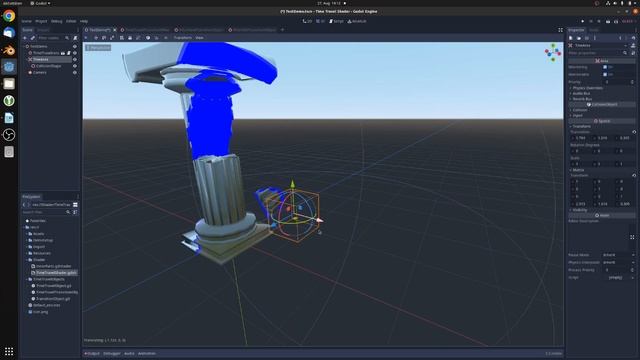Image resolution: width=640 pixels, height=360 pixels.
Task: Revert Translation value with reset icon
Action: point(634,132)
